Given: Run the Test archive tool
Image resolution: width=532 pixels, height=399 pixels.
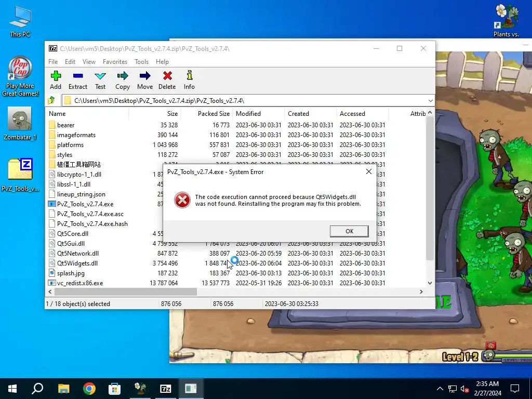Looking at the screenshot, I should [100, 81].
